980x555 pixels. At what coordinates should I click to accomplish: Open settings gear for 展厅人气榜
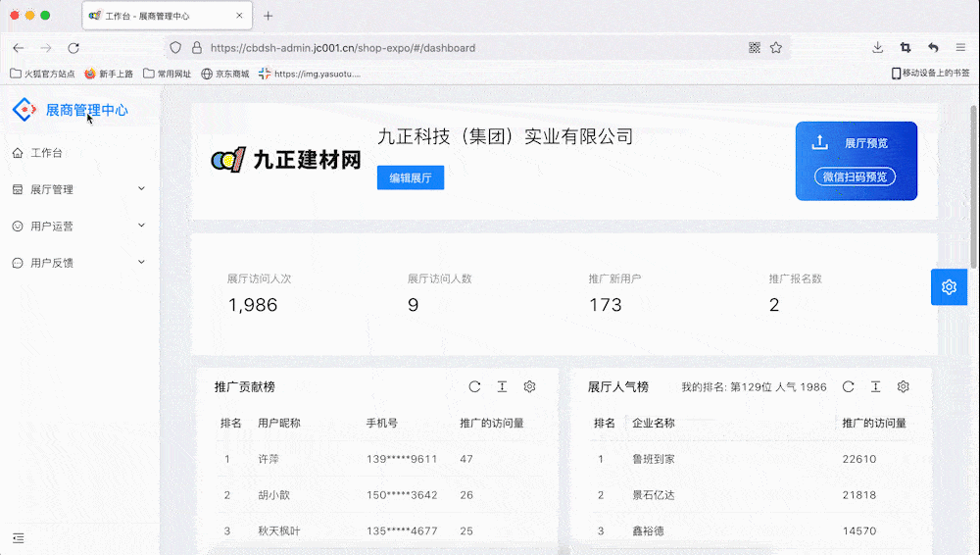pyautogui.click(x=904, y=387)
